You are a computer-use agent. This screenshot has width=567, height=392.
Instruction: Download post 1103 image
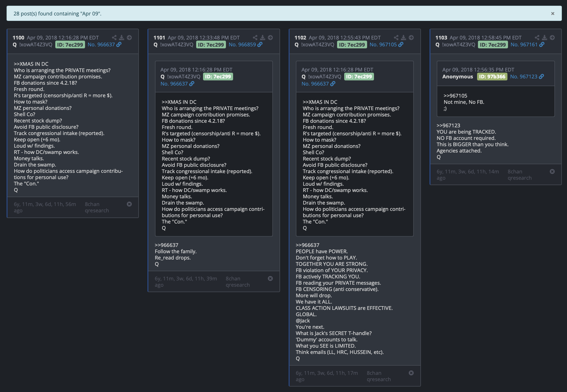pos(545,37)
